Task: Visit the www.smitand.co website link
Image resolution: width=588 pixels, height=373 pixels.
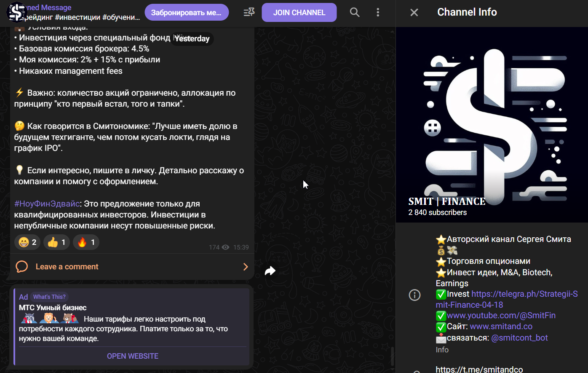Action: (501, 327)
